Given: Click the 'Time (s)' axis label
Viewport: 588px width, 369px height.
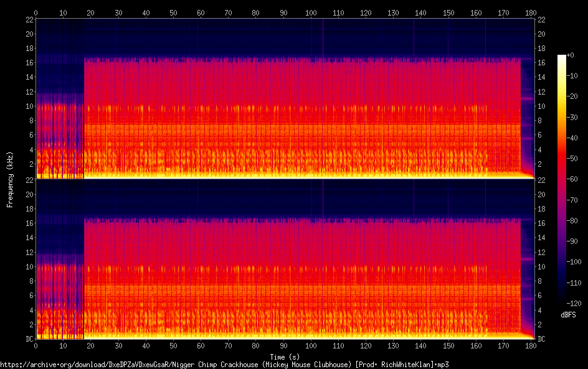Looking at the screenshot, I should click(283, 357).
